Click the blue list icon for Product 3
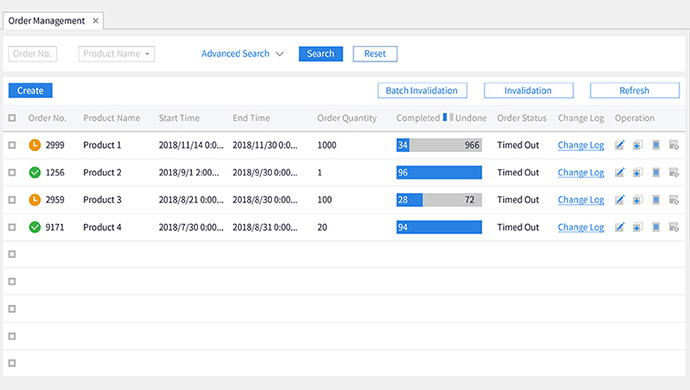 656,200
